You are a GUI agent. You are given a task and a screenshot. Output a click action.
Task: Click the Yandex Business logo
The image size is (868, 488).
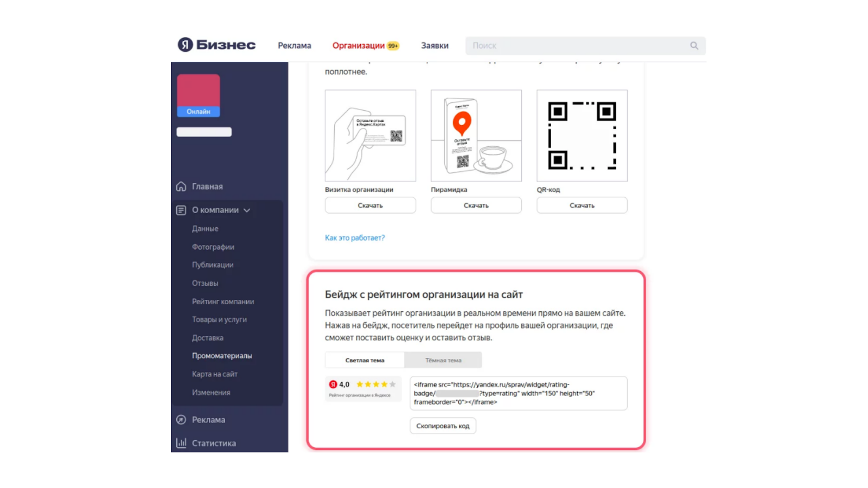click(x=216, y=45)
